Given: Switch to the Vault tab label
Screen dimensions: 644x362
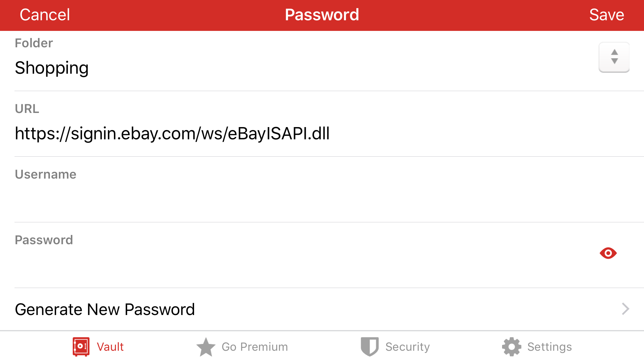Looking at the screenshot, I should (x=110, y=347).
